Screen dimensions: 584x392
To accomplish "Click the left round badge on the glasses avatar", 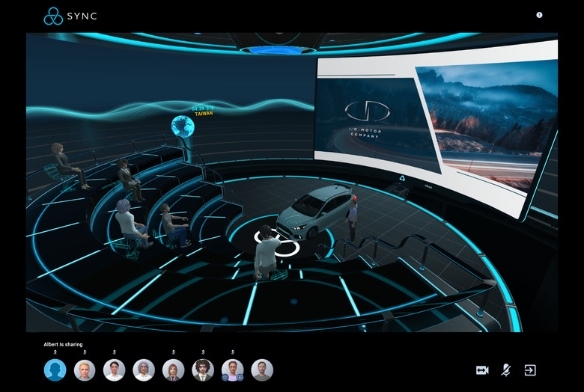I will click(x=225, y=378).
